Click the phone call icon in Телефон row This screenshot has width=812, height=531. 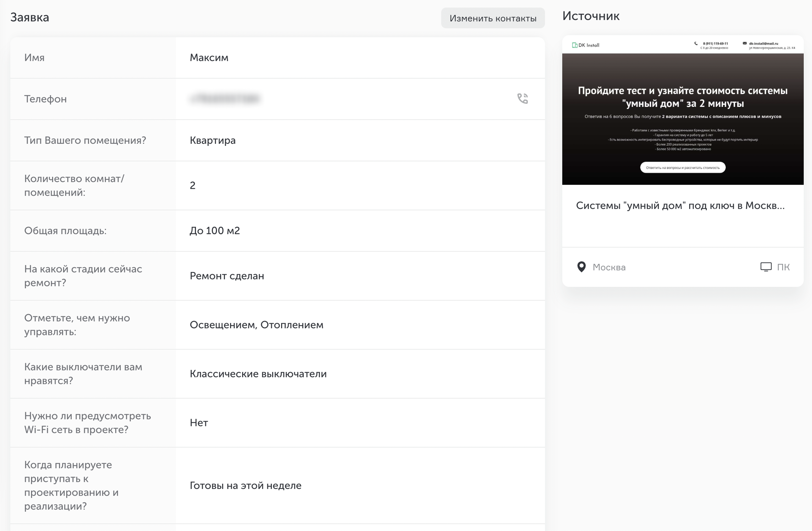pos(523,99)
